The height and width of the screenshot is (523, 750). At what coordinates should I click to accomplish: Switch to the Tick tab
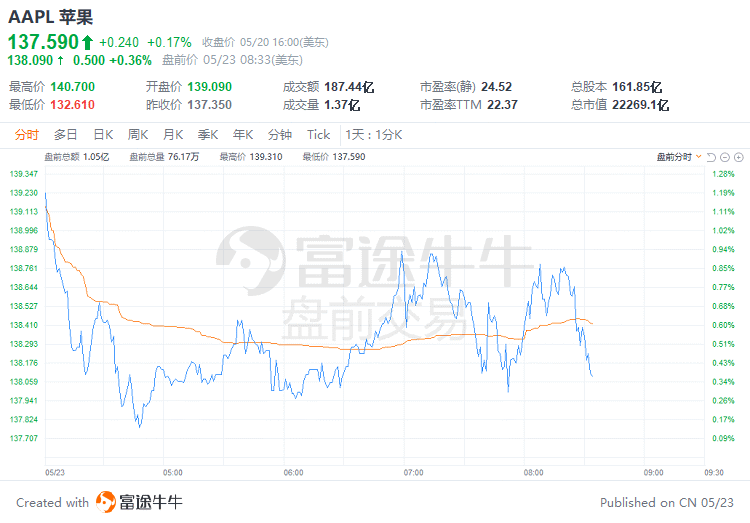(x=319, y=134)
